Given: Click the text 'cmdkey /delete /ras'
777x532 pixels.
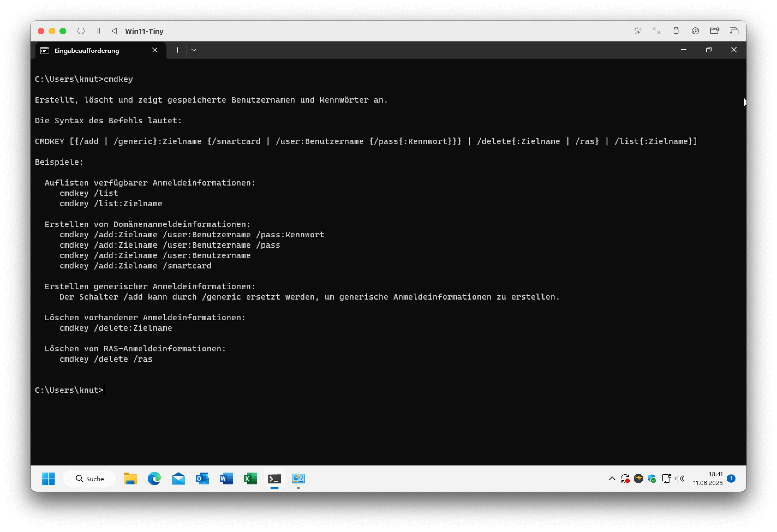Looking at the screenshot, I should point(106,359).
